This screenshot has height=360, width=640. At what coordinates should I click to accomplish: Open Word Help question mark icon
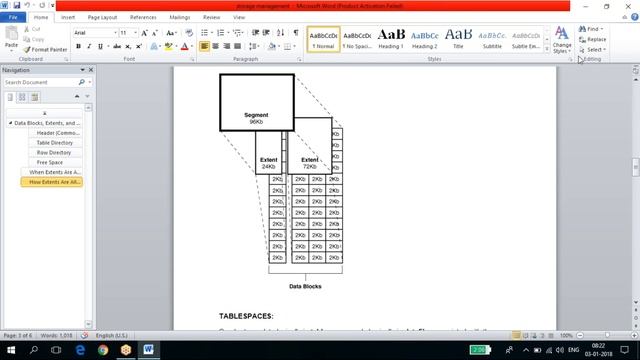[634, 17]
